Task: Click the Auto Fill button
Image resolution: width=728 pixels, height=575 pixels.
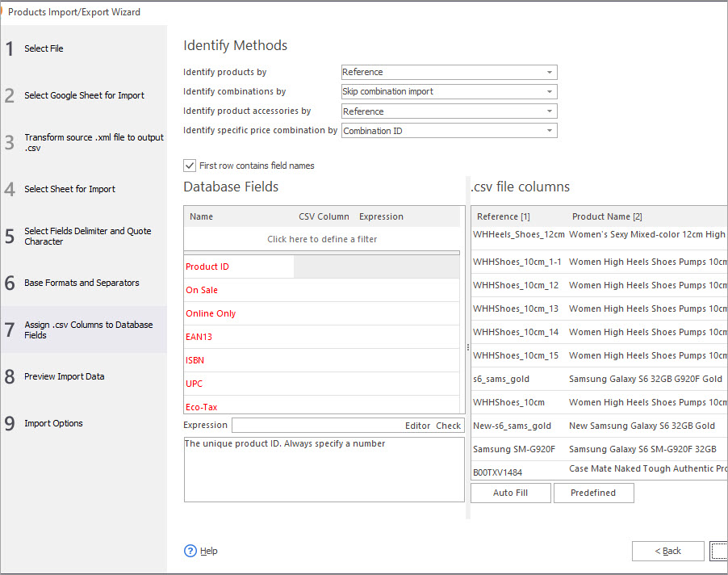Action: 511,493
